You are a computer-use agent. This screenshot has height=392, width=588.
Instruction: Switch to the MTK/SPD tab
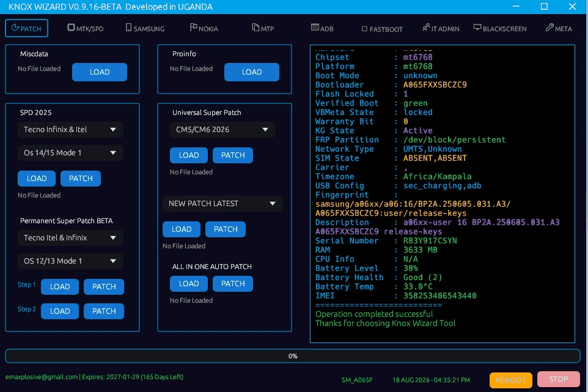[85, 29]
